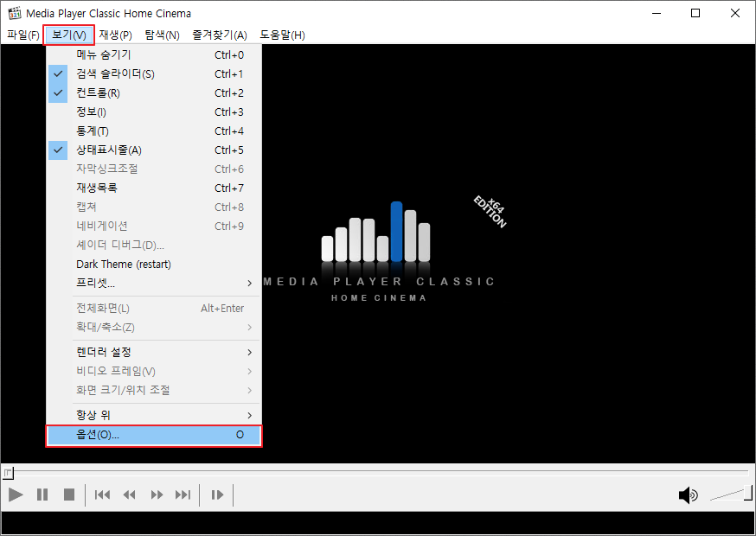Close the open 보기(V) menu

(69, 35)
